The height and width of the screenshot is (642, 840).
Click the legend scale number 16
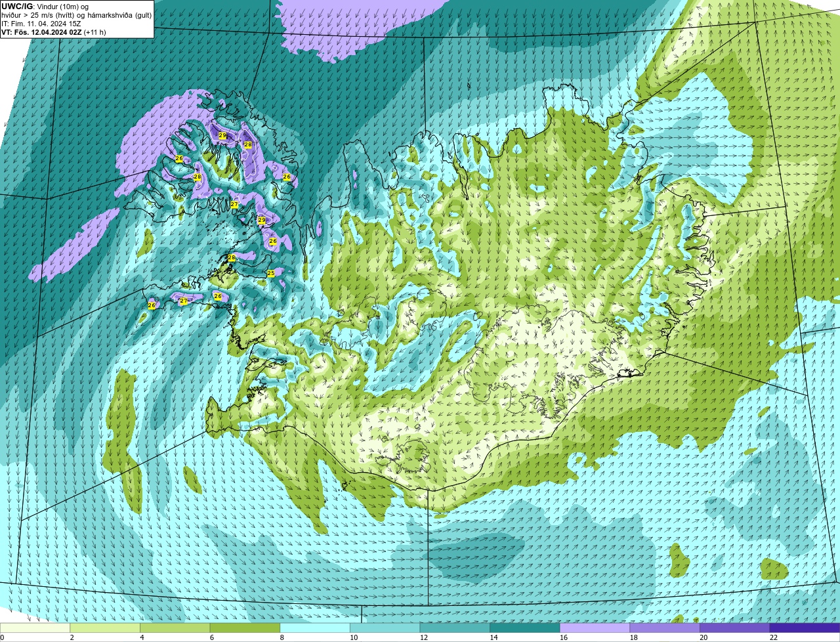pos(564,637)
